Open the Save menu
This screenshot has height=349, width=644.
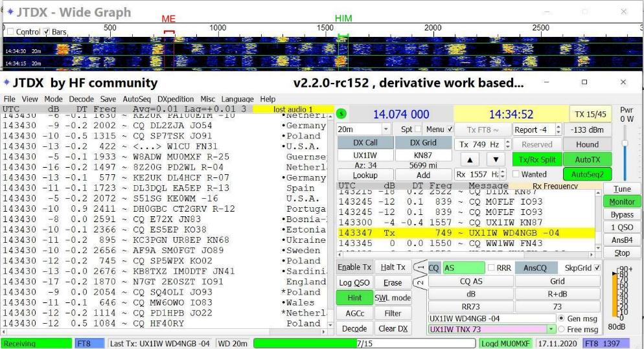point(108,99)
